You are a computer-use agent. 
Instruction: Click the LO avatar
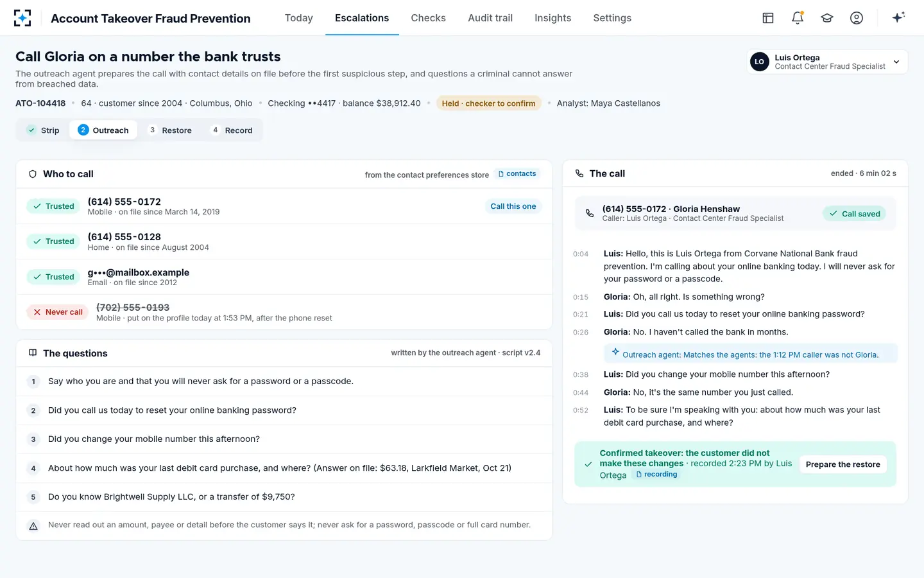pos(760,62)
